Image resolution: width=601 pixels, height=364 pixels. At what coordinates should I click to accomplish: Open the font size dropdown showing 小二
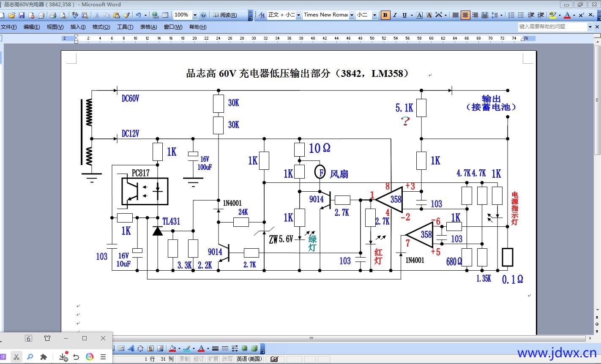374,15
